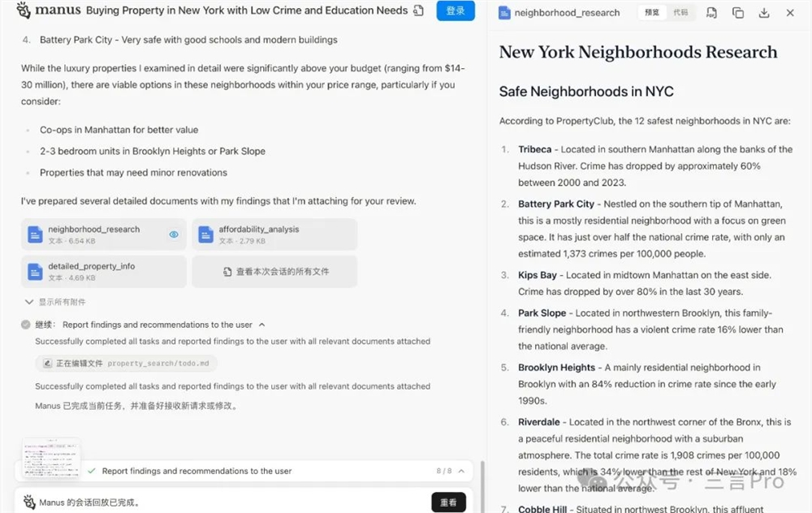Close the neighborhood_research preview panel
This screenshot has width=812, height=513.
click(790, 13)
